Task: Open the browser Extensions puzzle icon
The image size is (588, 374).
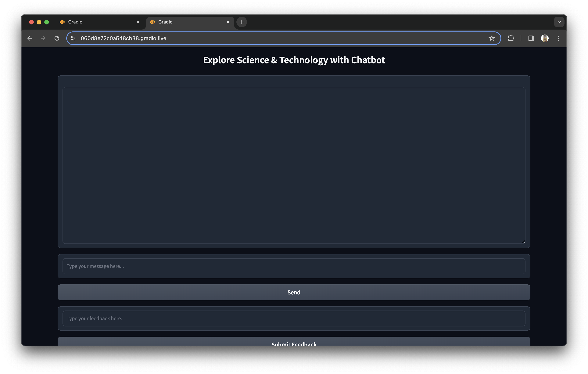Action: [511, 38]
